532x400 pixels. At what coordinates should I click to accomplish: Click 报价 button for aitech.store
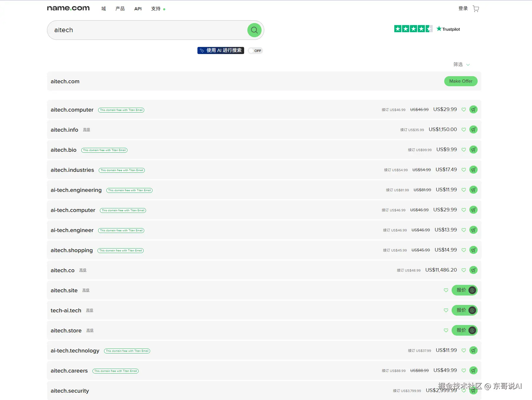tap(464, 330)
